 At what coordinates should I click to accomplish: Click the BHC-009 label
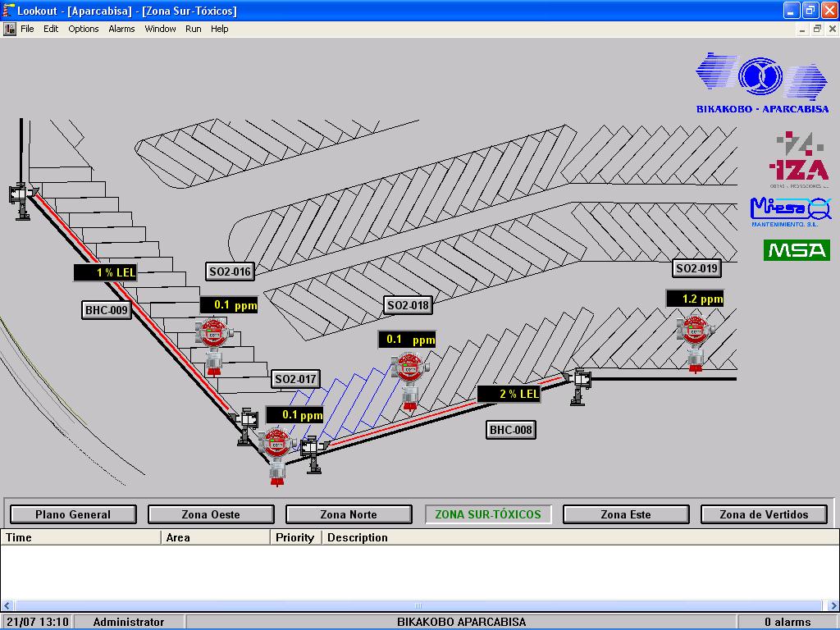click(x=107, y=310)
